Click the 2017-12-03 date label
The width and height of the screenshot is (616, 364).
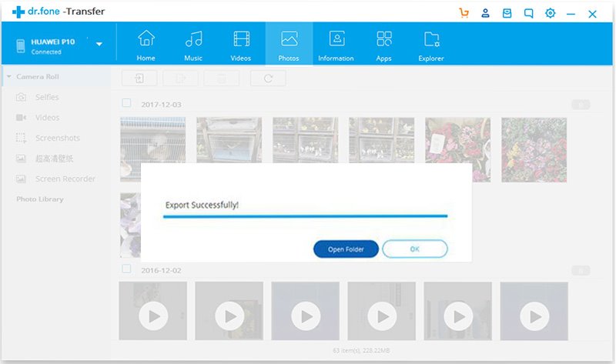tap(161, 105)
